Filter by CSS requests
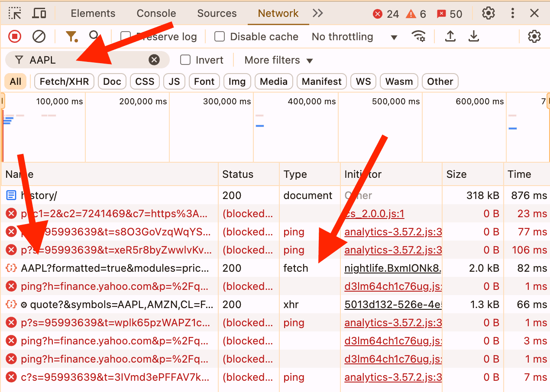This screenshot has height=392, width=550. tap(145, 82)
